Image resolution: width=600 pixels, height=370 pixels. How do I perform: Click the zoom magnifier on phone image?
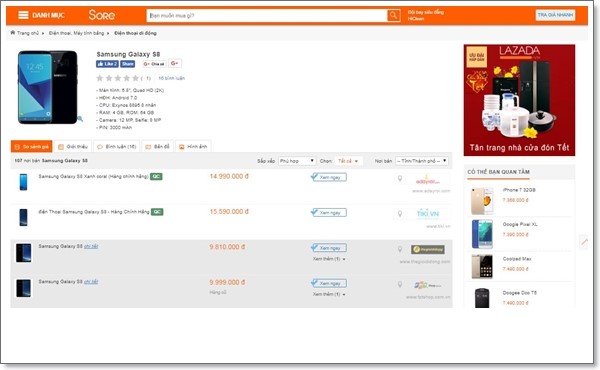[80, 119]
